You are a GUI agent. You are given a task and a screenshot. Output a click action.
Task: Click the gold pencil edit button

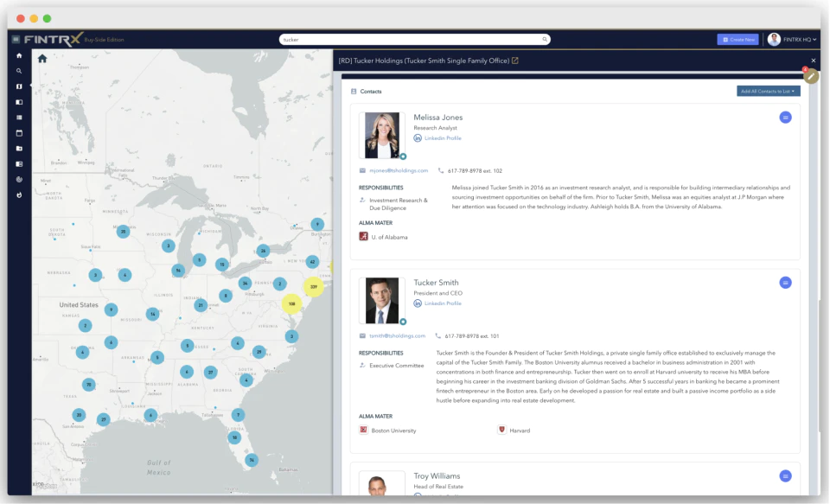pyautogui.click(x=810, y=77)
